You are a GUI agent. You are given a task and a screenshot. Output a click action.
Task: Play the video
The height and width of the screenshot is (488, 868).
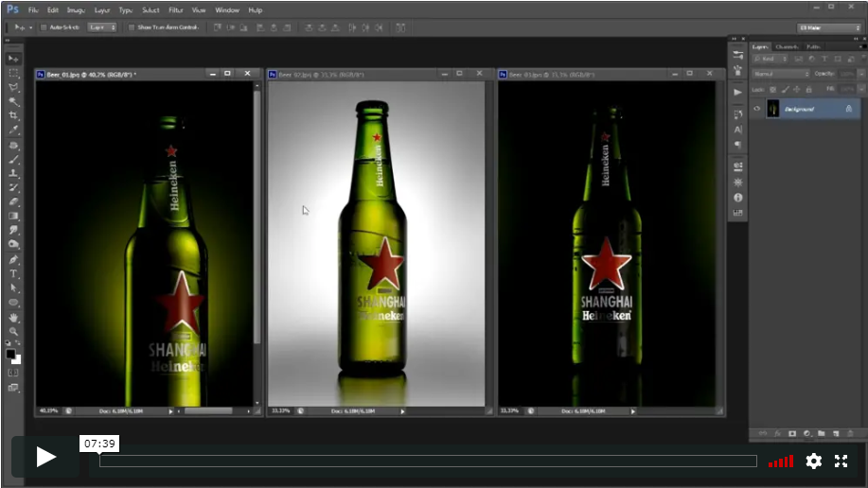tap(45, 457)
